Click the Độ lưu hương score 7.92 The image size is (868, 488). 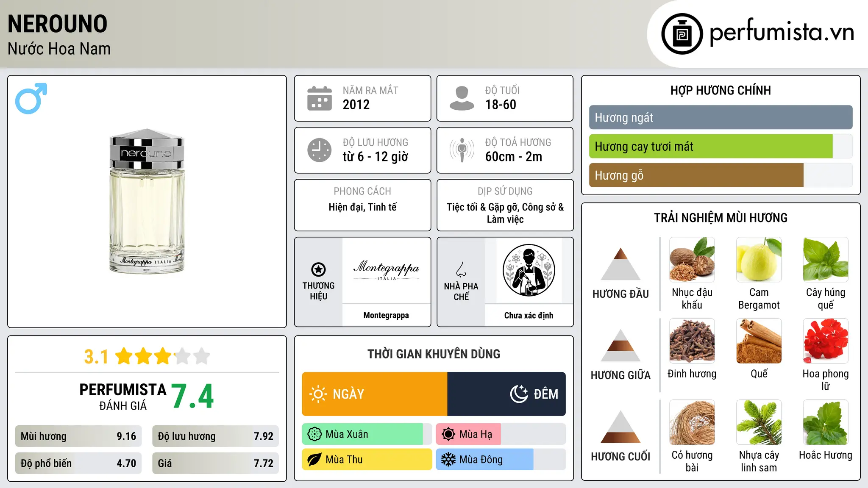coord(264,436)
